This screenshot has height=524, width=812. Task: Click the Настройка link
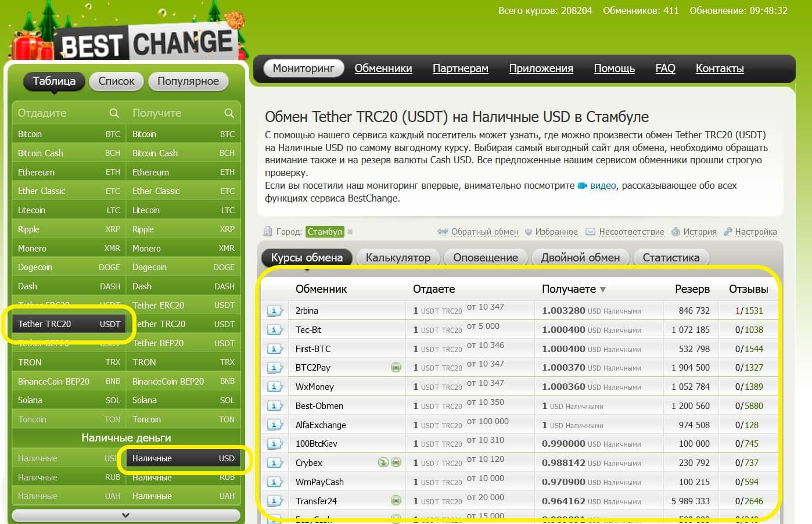756,232
